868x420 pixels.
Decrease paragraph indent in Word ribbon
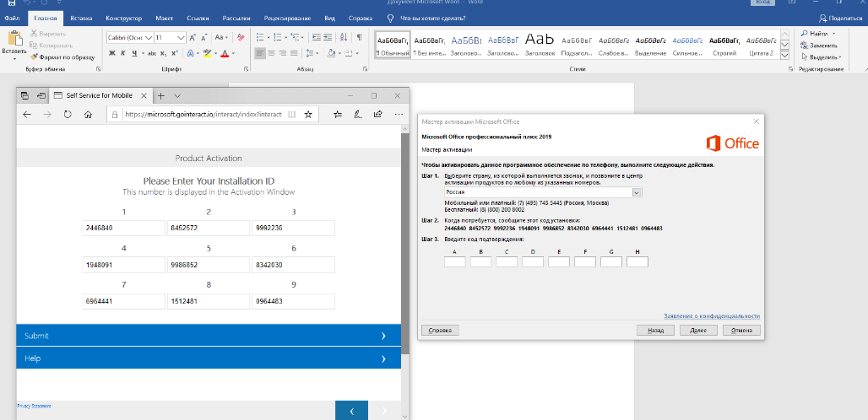click(x=316, y=38)
